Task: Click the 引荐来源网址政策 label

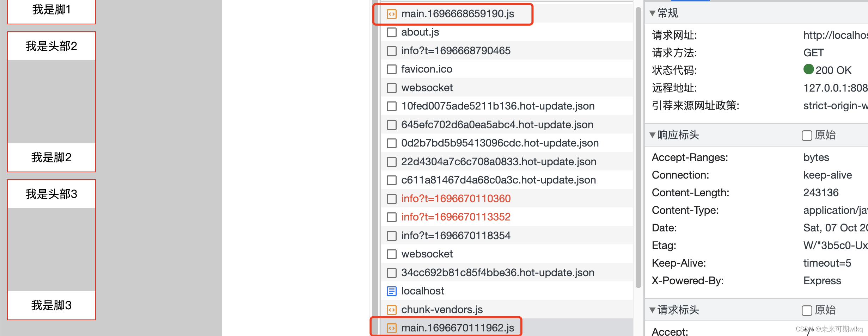Action: pos(695,105)
